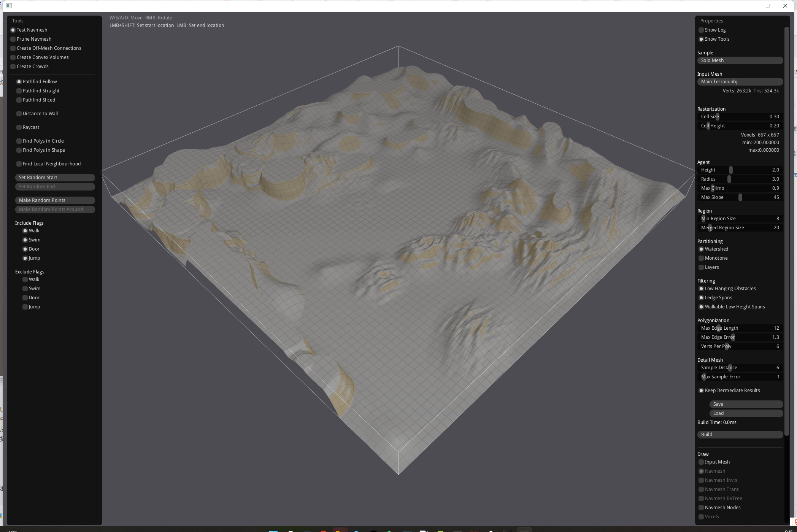Open the Solo Mesh sample selector
Screen dimensions: 797x532
(740, 60)
